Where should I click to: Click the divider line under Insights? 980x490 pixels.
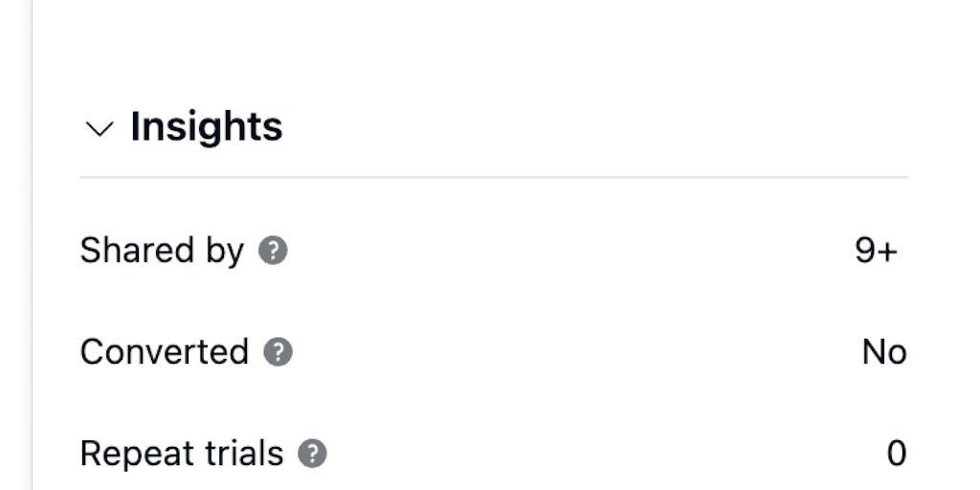[493, 177]
